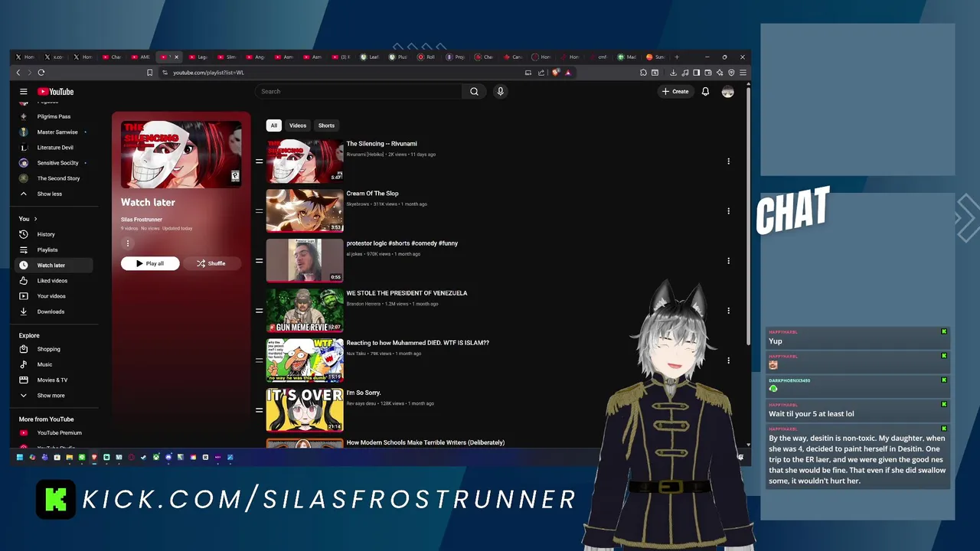Open Downloads in the YouTube sidebar

pyautogui.click(x=51, y=311)
